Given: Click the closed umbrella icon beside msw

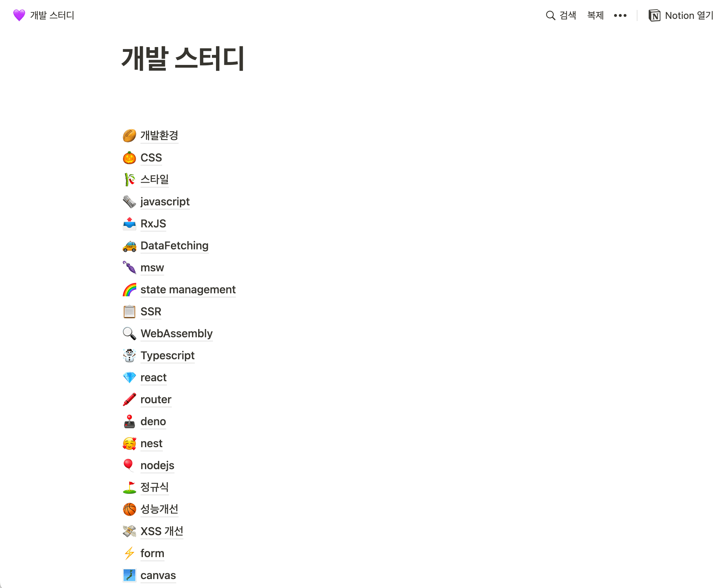Looking at the screenshot, I should (x=129, y=268).
